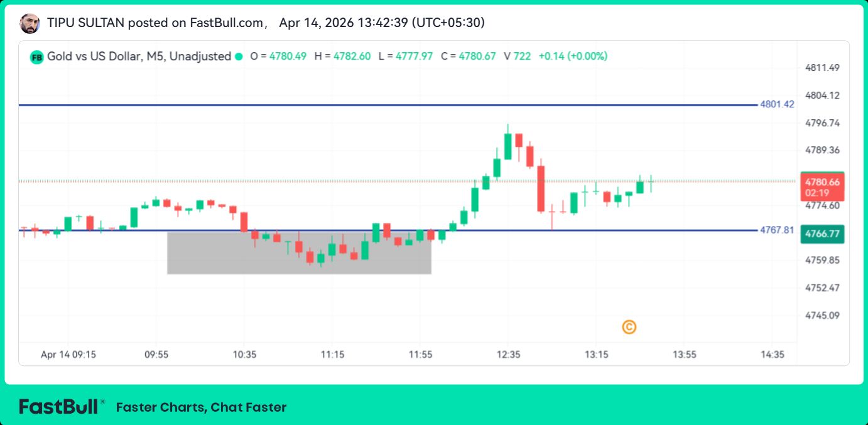Click the 4767.81 horizontal line label
This screenshot has width=868, height=425.
point(777,230)
